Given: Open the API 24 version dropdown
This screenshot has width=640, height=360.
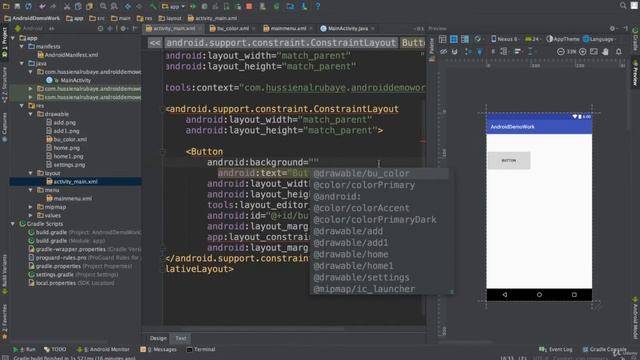Looking at the screenshot, I should pyautogui.click(x=532, y=39).
